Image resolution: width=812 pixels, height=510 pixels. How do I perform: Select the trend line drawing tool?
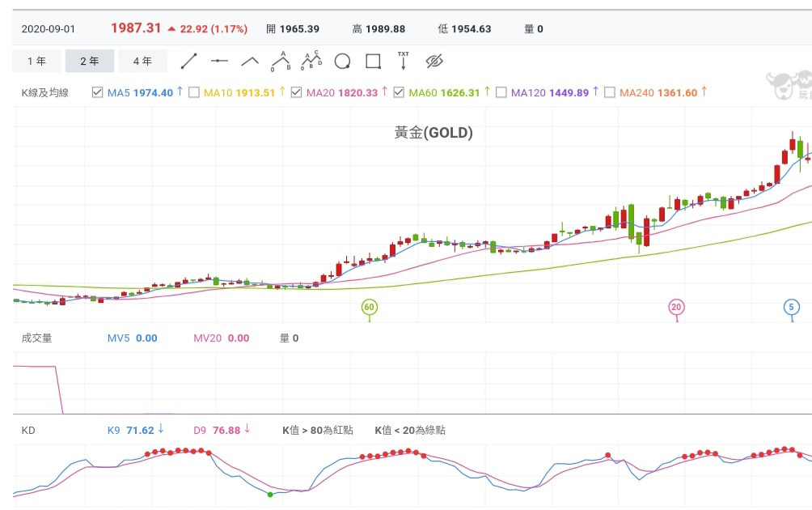click(x=188, y=62)
